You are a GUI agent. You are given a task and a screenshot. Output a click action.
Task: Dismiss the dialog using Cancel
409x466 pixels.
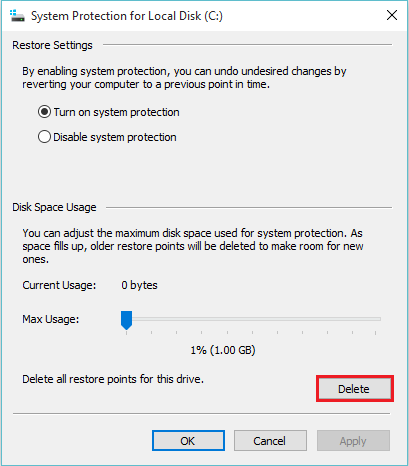[x=270, y=441]
